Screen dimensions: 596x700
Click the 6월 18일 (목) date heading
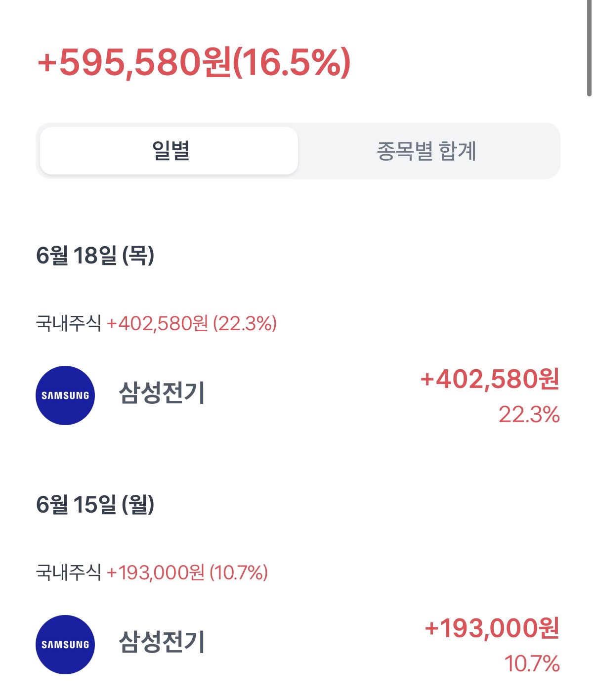(95, 256)
